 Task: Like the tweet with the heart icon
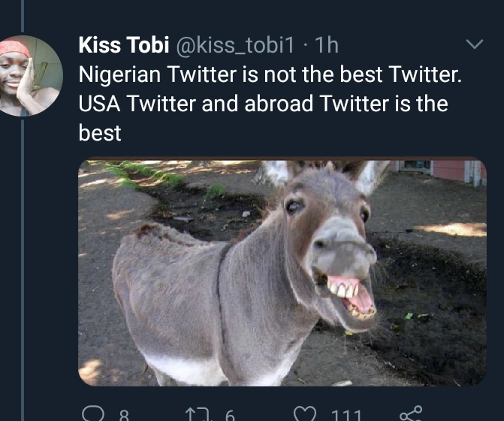click(x=304, y=413)
